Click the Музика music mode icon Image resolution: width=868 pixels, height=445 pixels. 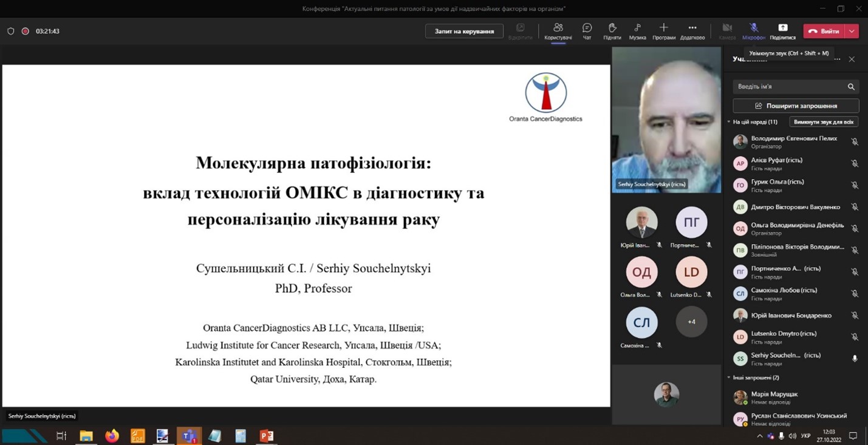click(637, 30)
